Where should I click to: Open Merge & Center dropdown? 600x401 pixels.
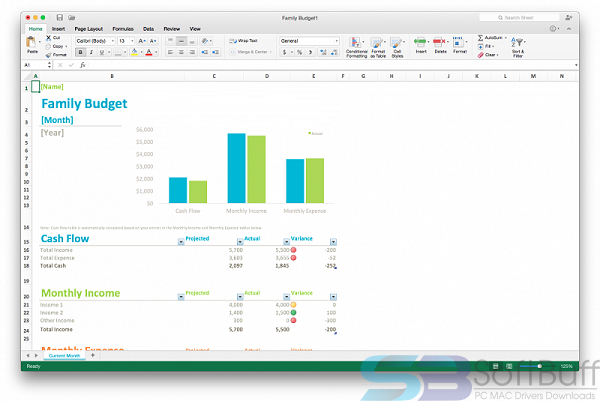[x=271, y=52]
